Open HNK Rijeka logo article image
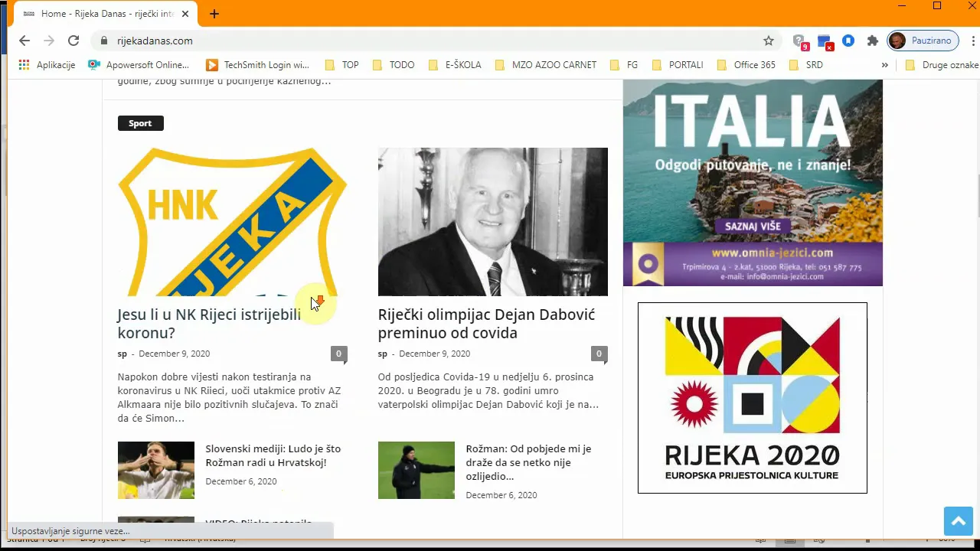The image size is (980, 551). coord(233,222)
